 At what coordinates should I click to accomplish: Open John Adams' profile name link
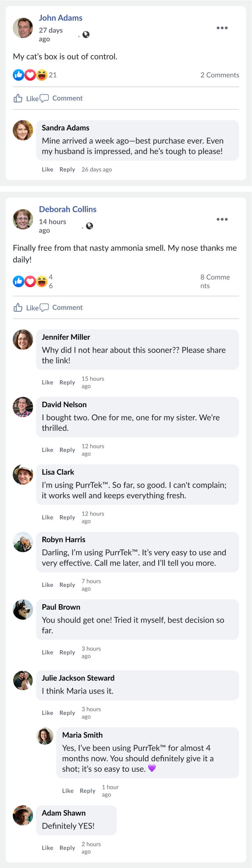[60, 18]
